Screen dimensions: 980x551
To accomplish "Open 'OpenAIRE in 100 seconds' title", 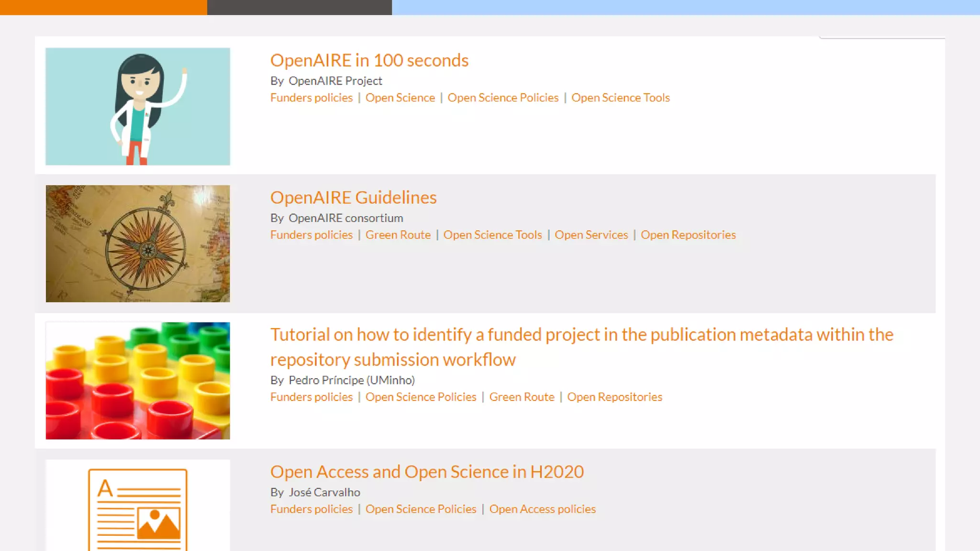I will coord(369,60).
